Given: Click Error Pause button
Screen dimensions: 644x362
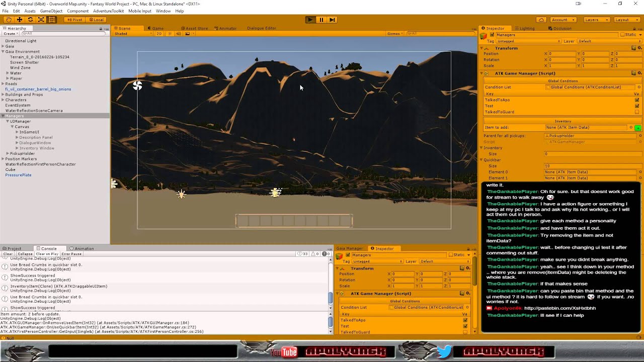Looking at the screenshot, I should [x=71, y=254].
